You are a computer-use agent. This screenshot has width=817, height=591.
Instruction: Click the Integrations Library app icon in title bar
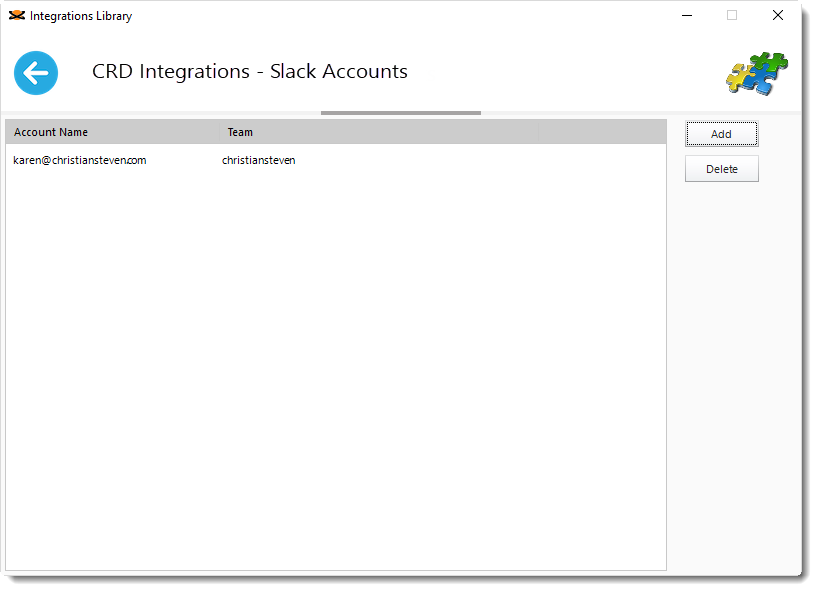[17, 16]
